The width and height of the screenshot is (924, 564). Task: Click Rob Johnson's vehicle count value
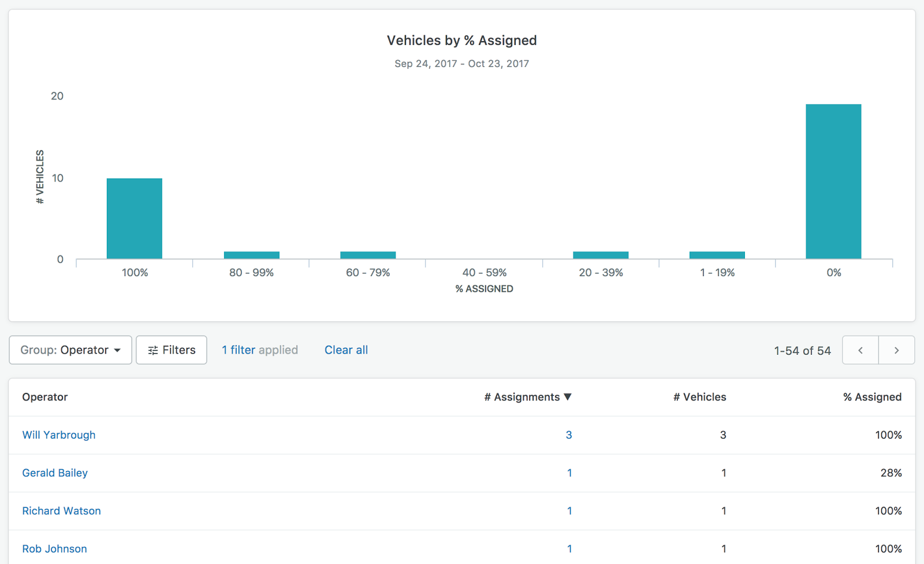(x=724, y=549)
